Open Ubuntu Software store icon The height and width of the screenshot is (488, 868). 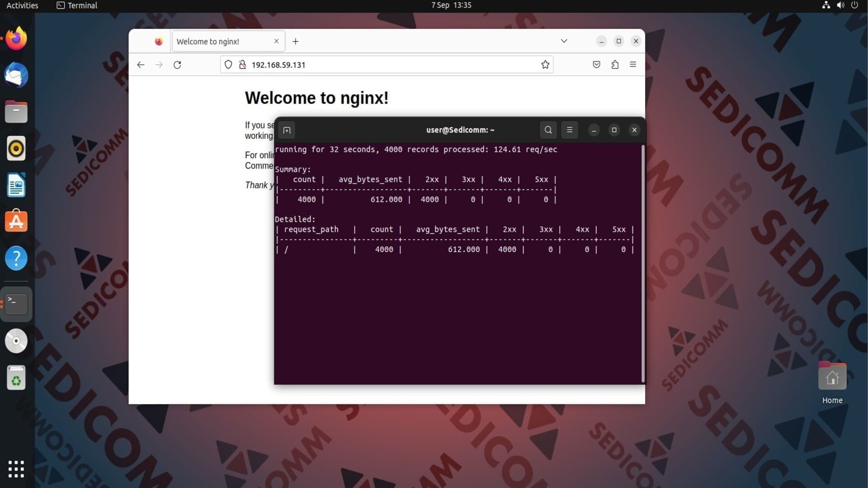click(x=16, y=221)
